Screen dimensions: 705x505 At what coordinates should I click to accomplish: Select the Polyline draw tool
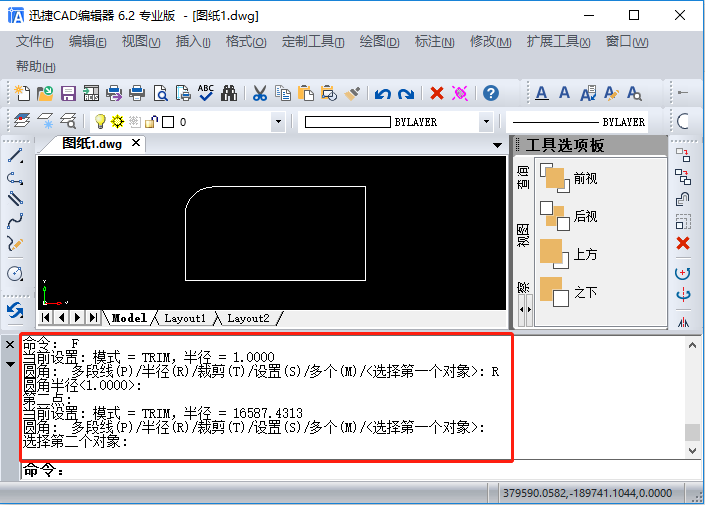15,178
